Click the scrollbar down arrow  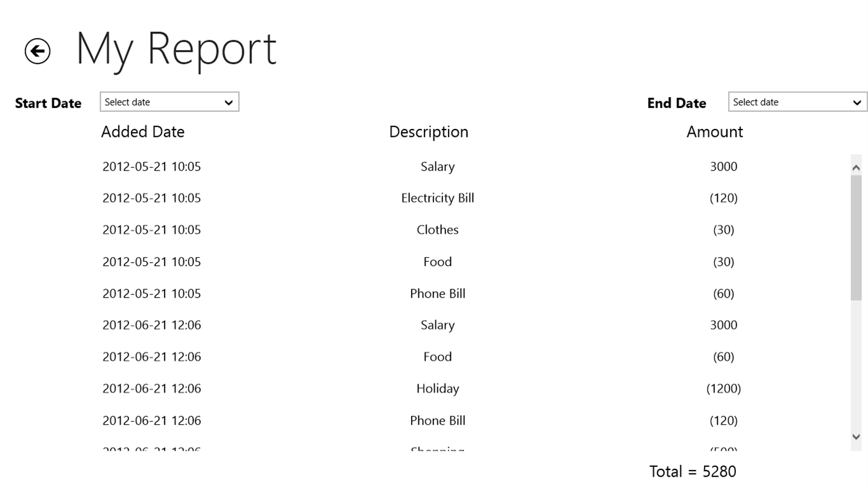click(856, 437)
